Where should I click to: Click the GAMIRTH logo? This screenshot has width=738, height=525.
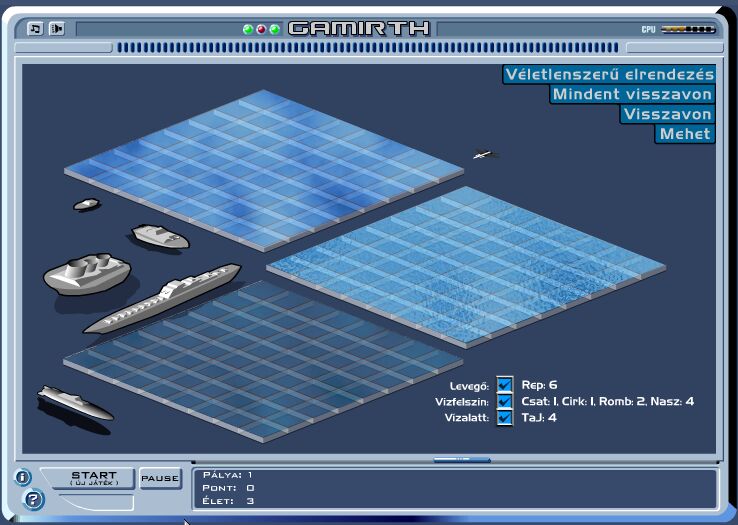click(x=359, y=28)
